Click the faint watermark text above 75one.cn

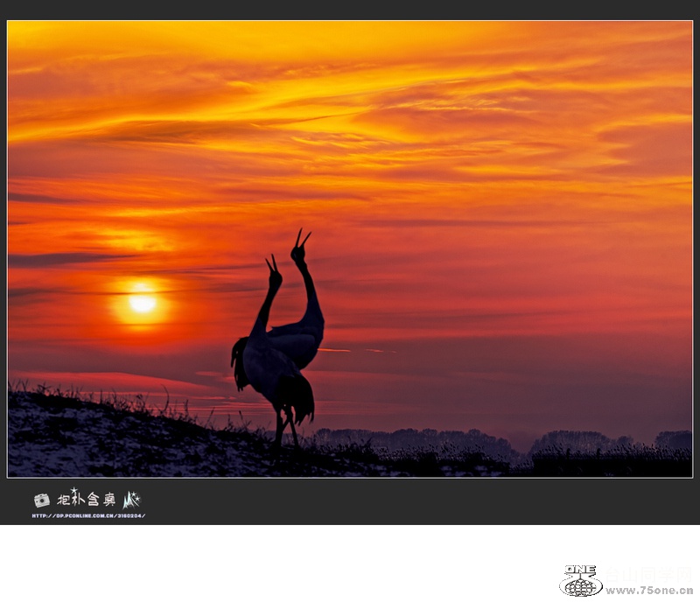(x=649, y=573)
